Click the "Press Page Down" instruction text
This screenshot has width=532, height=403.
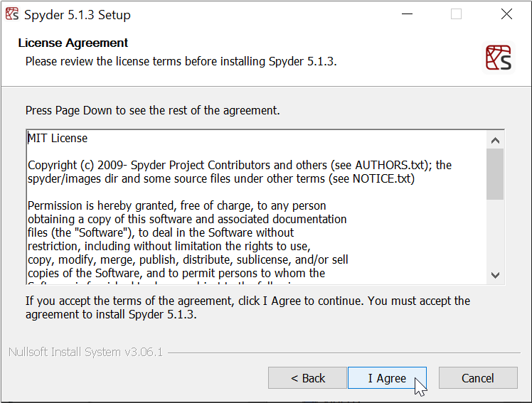click(152, 110)
